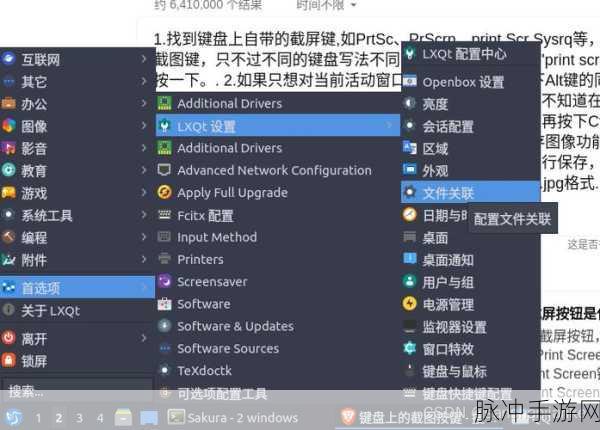The width and height of the screenshot is (600, 430).
Task: Open 用户与组 (Users and Groups)
Action: 471,282
